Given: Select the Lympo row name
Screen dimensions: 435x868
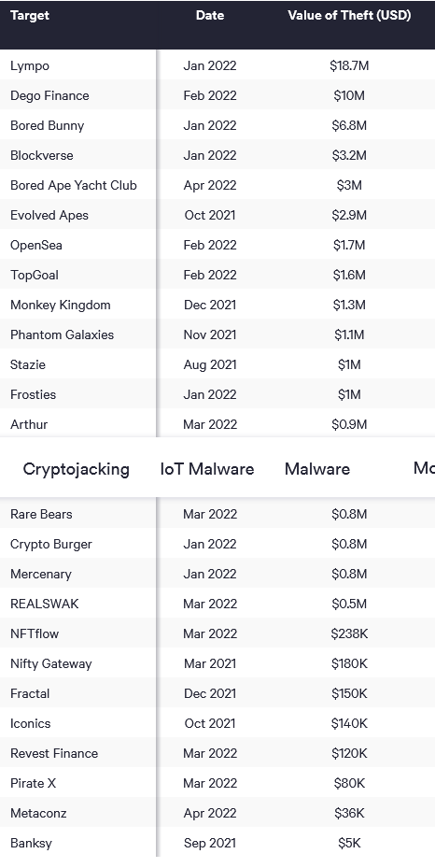Looking at the screenshot, I should pyautogui.click(x=30, y=66).
